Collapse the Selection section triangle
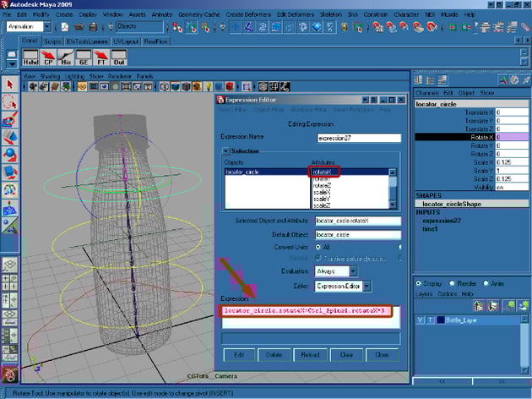Screen dimensions: 532x399 225,150
